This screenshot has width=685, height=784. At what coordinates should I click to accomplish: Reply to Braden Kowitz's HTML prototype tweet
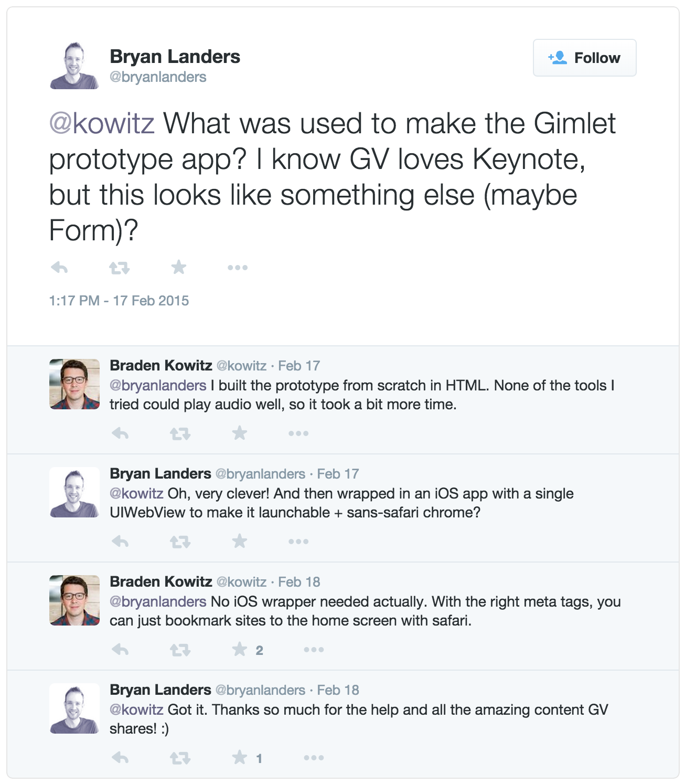tap(121, 433)
